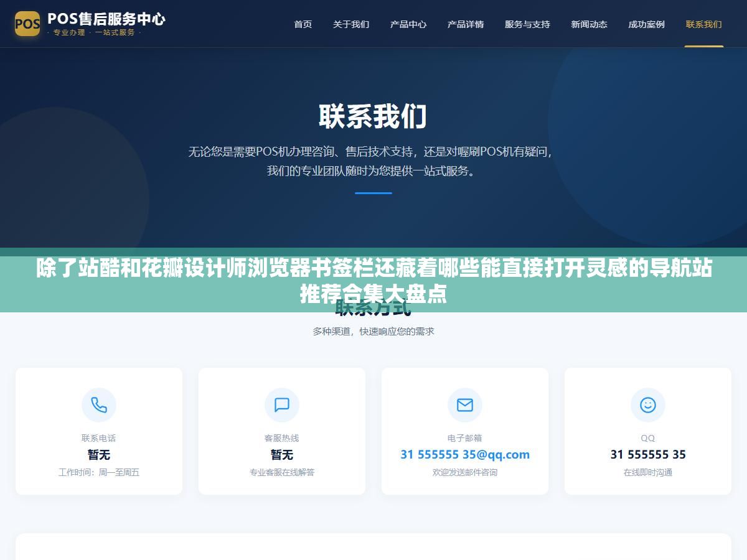Click the envelope icon above 电子邮箱
This screenshot has height=560, width=747.
[x=465, y=405]
